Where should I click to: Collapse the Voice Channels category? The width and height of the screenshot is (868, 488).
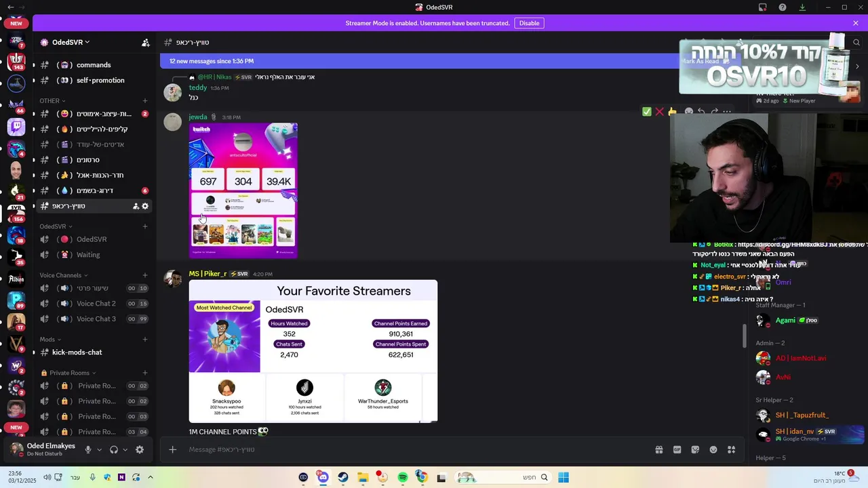pyautogui.click(x=64, y=275)
